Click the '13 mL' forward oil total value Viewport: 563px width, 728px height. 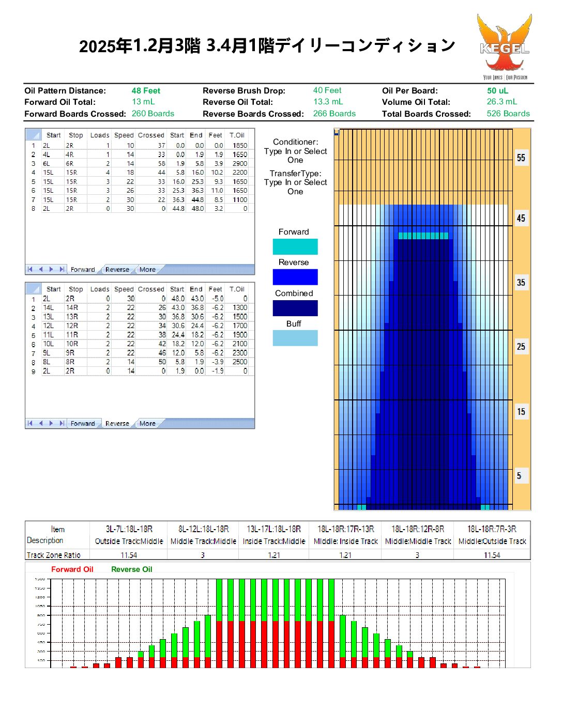pyautogui.click(x=143, y=102)
